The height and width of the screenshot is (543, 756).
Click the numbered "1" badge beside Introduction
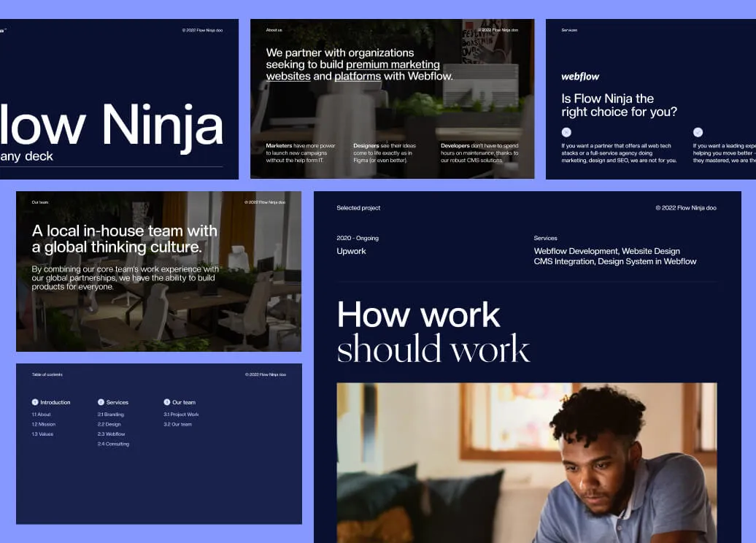[x=35, y=402]
